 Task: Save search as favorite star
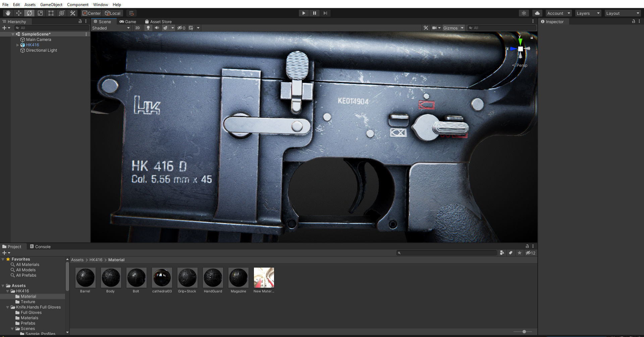pos(520,253)
